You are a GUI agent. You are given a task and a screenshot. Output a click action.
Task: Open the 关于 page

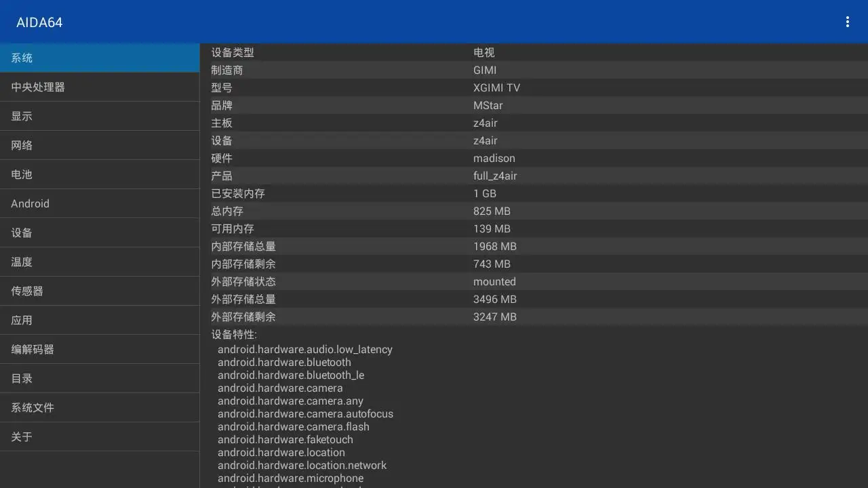[100, 436]
